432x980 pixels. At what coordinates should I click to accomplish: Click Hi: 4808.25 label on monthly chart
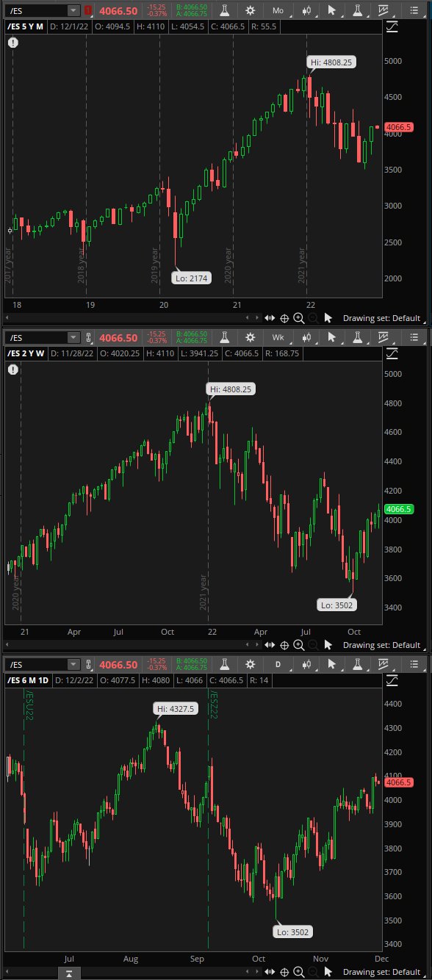pyautogui.click(x=331, y=62)
